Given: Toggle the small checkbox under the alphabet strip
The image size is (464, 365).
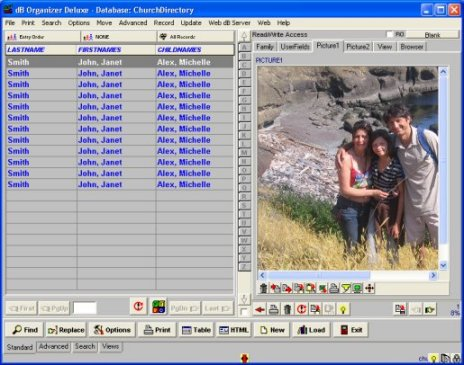Looking at the screenshot, I should (x=244, y=312).
